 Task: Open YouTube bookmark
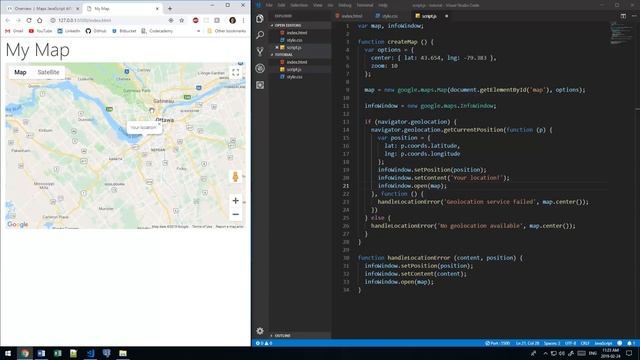pos(40,31)
